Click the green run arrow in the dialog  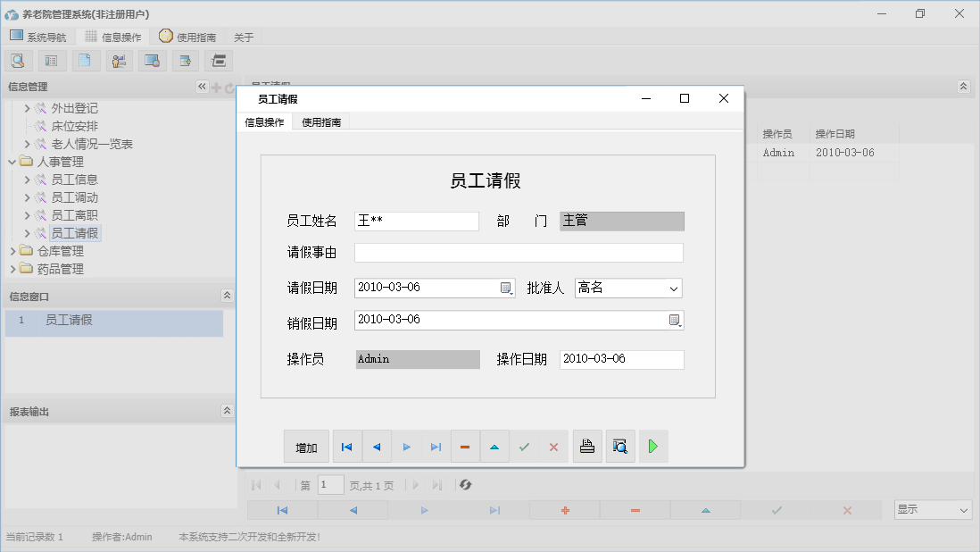[653, 446]
